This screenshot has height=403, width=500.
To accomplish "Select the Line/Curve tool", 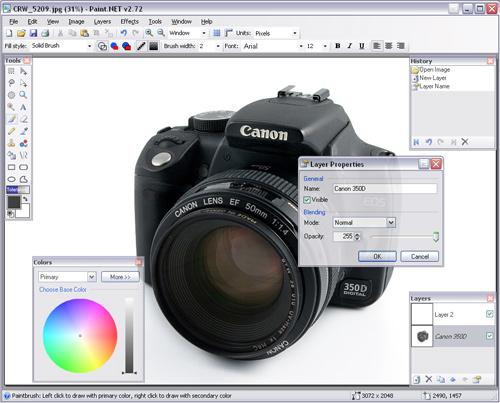I will [23, 155].
